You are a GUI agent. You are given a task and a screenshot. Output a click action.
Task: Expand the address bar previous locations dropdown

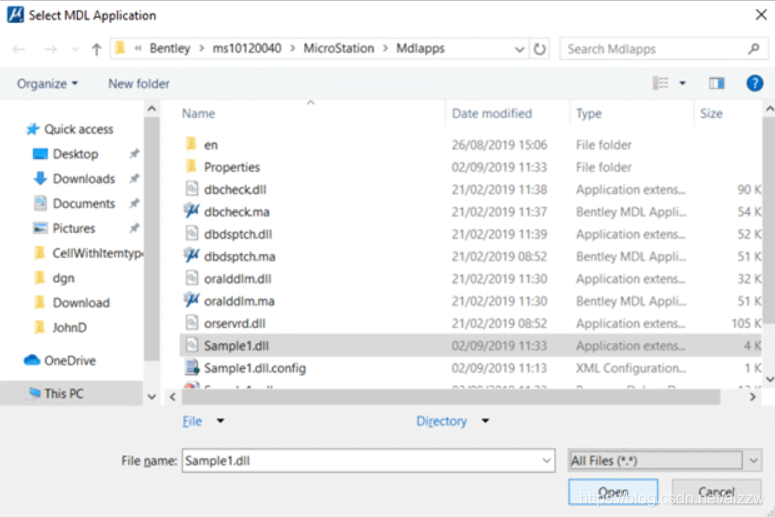tap(519, 49)
